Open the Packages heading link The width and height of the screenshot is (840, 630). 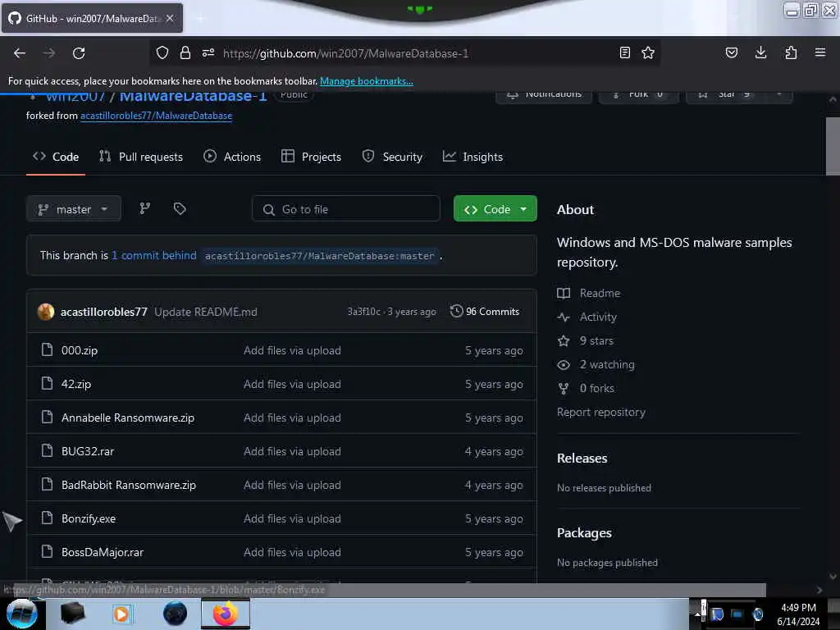[584, 533]
